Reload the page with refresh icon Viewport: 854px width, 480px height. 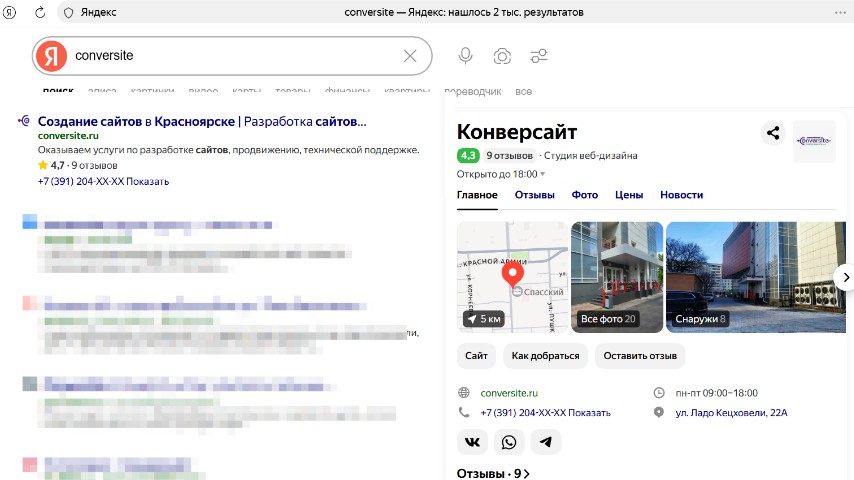[40, 12]
